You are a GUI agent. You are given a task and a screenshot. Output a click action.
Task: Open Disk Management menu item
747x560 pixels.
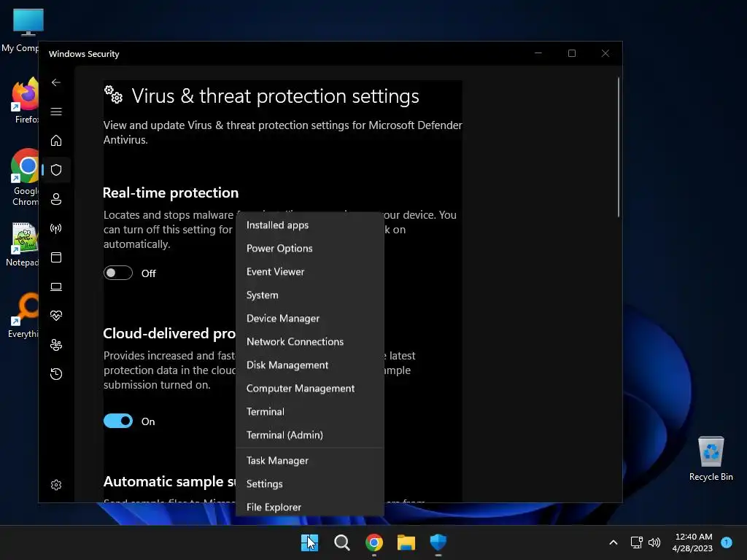[x=309, y=365]
